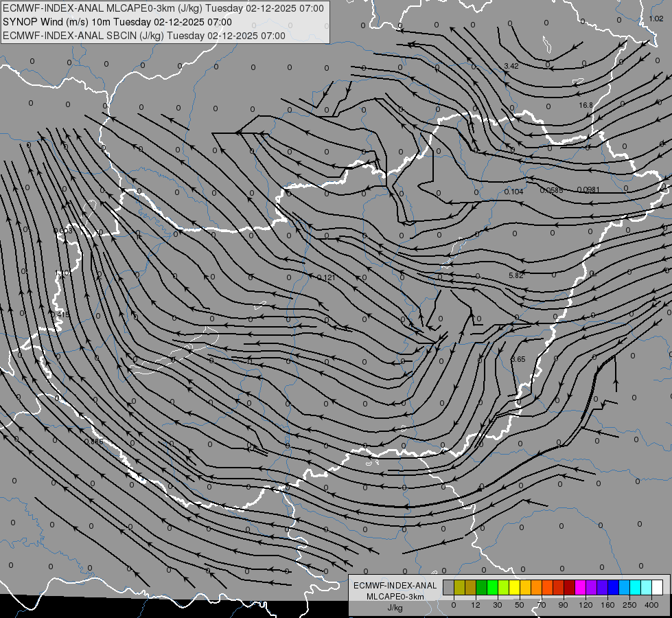Click the 90 tick label on the legend
This screenshot has width=672, height=618.
point(563,605)
